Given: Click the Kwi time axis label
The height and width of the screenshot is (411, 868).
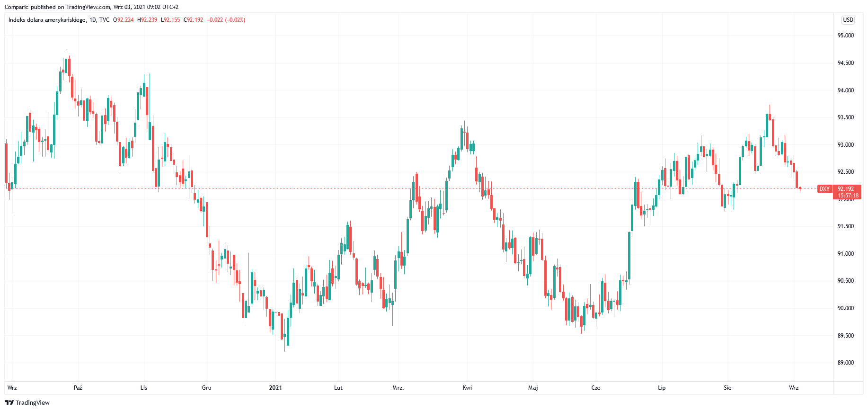Looking at the screenshot, I should point(467,388).
